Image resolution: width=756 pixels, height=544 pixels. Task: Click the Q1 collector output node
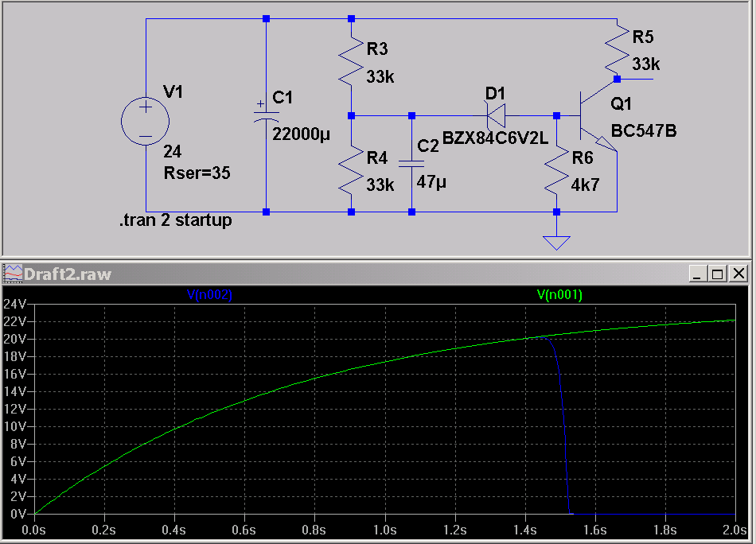[x=618, y=79]
